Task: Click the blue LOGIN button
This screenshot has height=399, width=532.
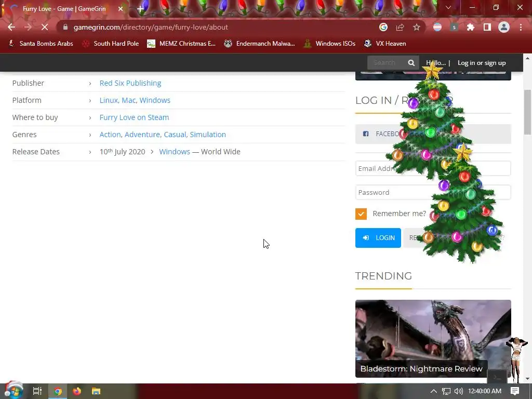Action: coord(378,238)
